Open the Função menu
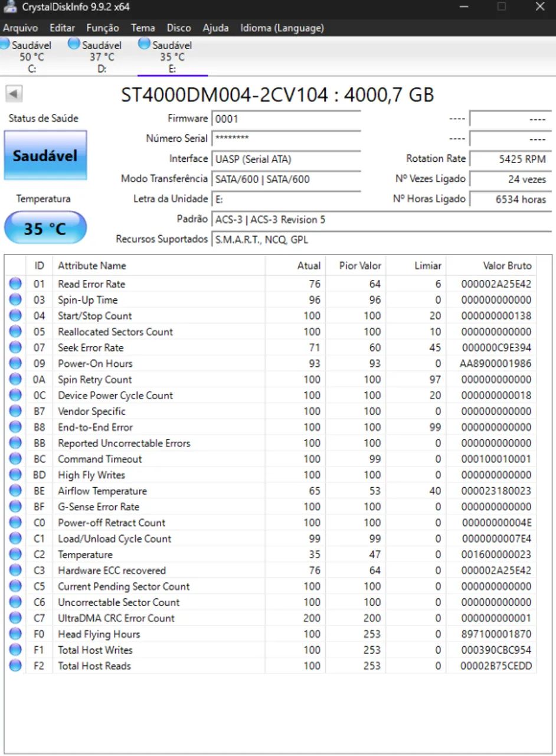Image resolution: width=556 pixels, height=756 pixels. [x=102, y=28]
